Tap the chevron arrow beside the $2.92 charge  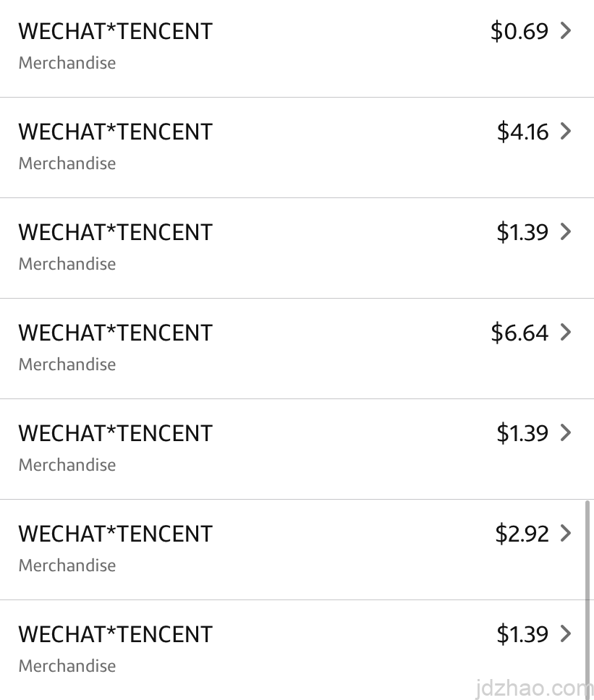click(566, 534)
